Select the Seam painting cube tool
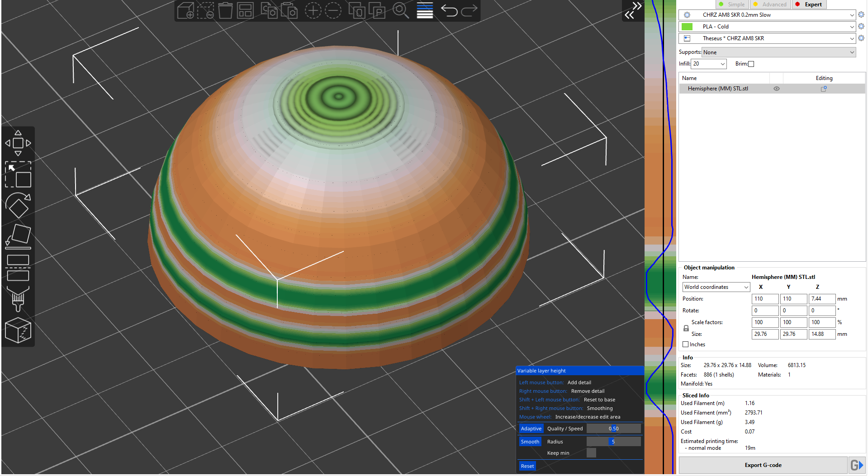This screenshot has height=476, width=868. point(18,330)
